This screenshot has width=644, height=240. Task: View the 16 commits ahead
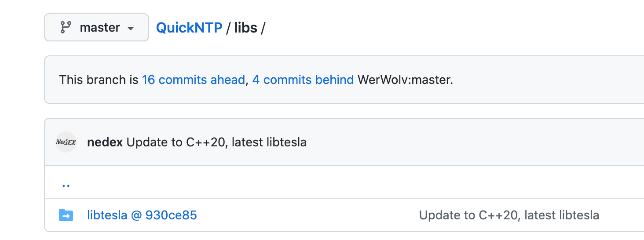[193, 80]
